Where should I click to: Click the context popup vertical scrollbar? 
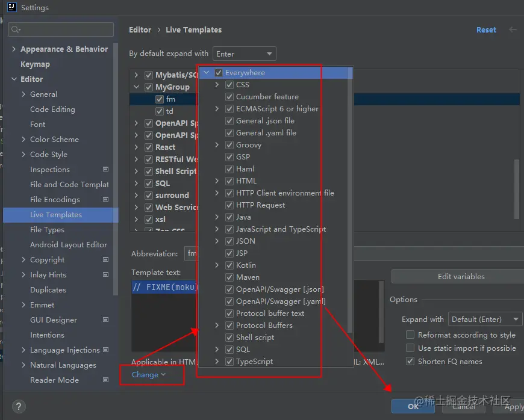click(x=350, y=200)
